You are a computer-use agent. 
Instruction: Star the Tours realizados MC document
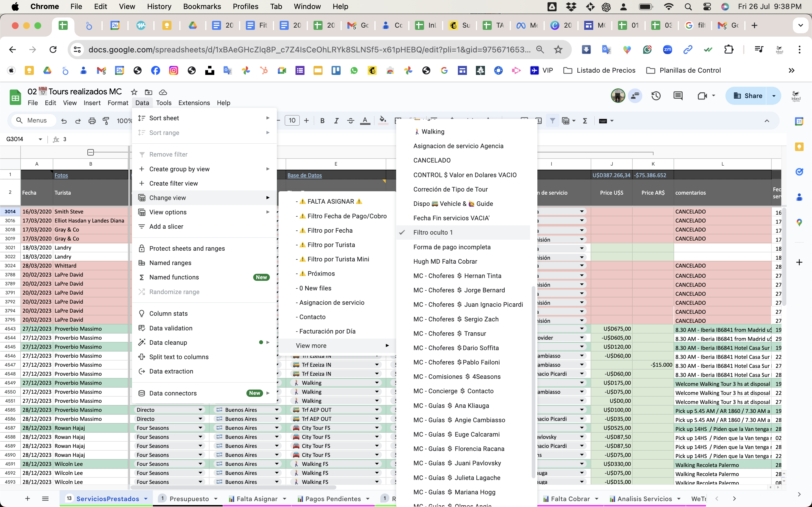tap(134, 92)
